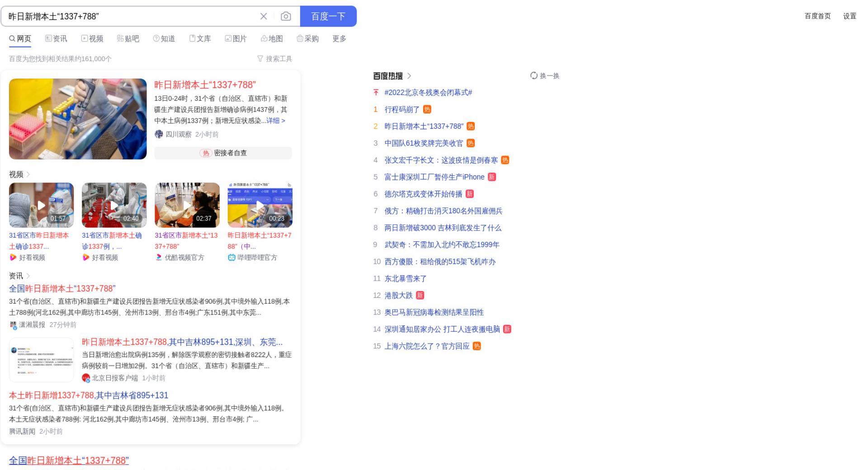This screenshot has height=470, width=868.
Task: Open video link 31省区市新增本土确诊1337例
Action: pos(112,241)
